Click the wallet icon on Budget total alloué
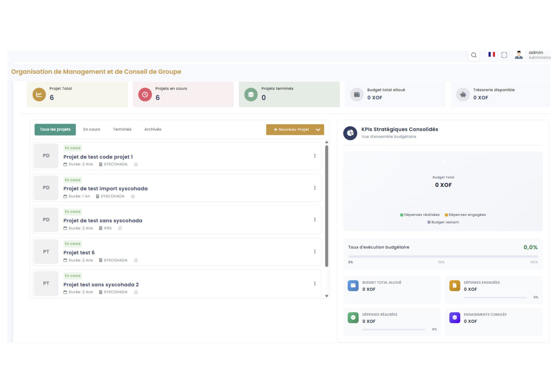This screenshot has width=555, height=392. pos(357,94)
